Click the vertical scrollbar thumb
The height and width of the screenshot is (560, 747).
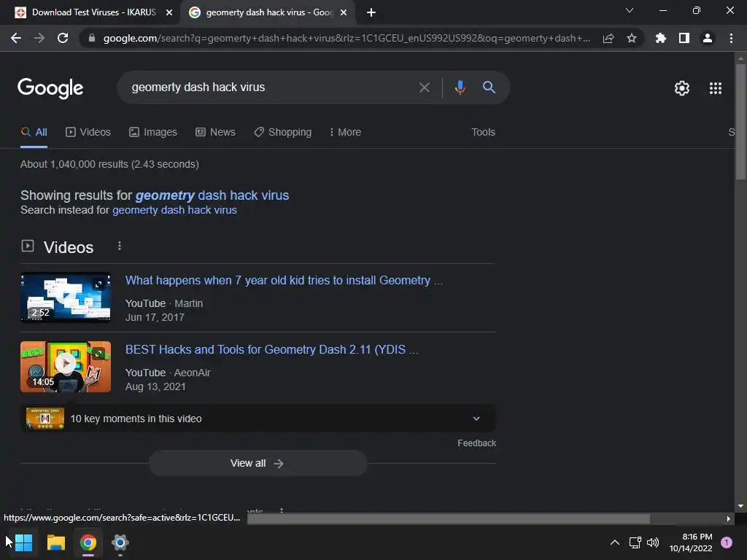tap(740, 122)
